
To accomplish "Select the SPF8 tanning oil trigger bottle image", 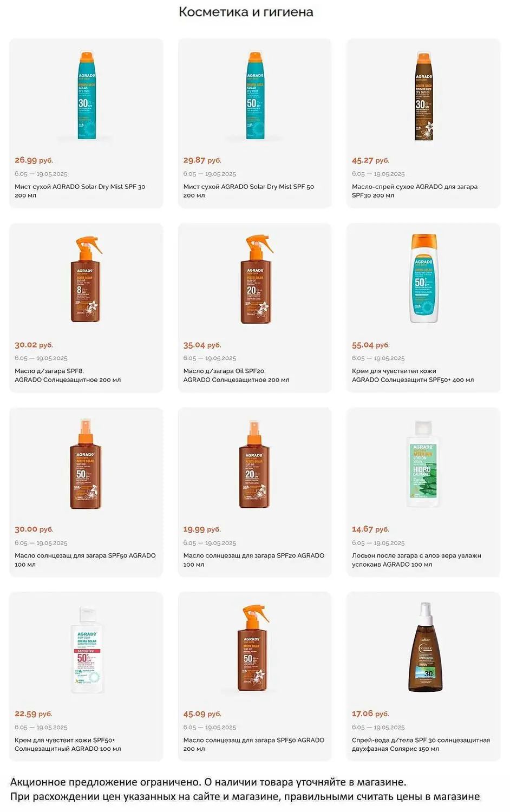I will click(86, 279).
